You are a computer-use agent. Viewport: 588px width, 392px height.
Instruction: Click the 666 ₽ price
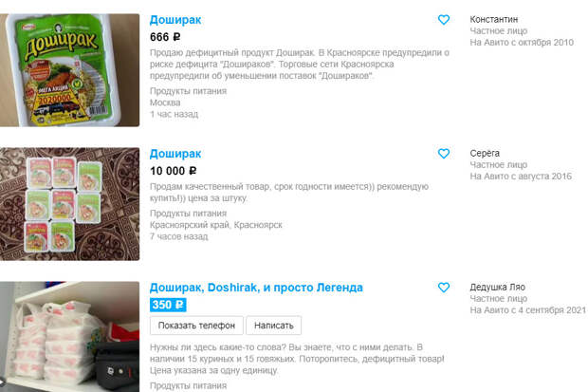coord(165,37)
